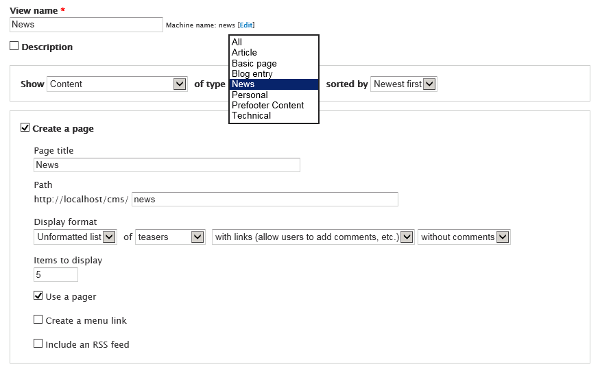Focus the View name text field
The height and width of the screenshot is (369, 600).
pyautogui.click(x=86, y=24)
